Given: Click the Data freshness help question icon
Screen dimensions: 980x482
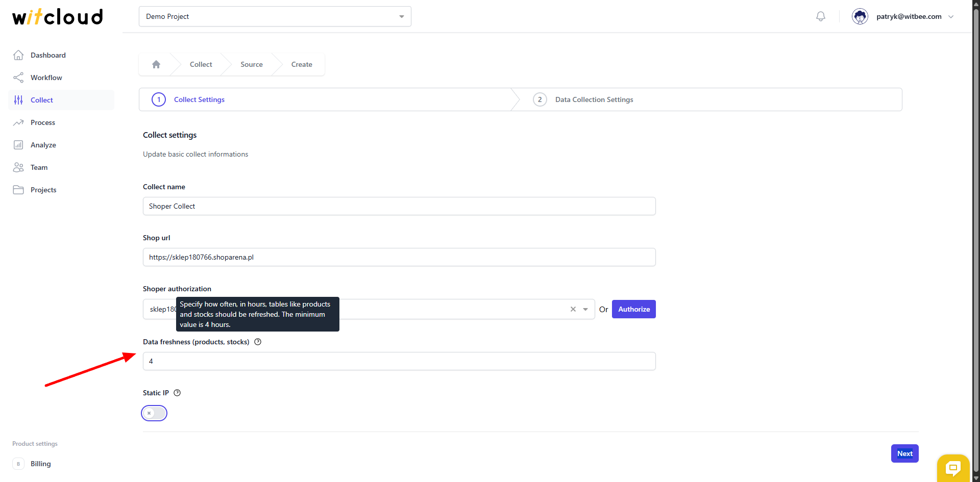Looking at the screenshot, I should click(x=258, y=342).
